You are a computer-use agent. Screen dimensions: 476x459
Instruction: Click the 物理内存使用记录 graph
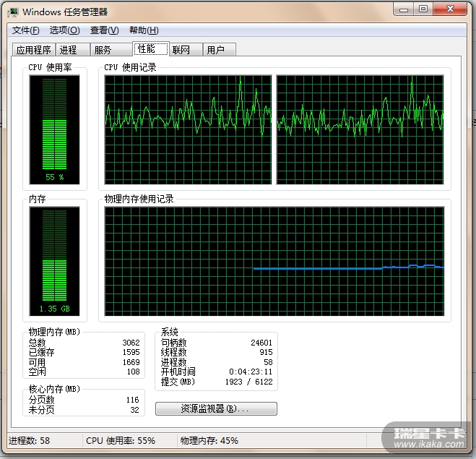point(274,261)
